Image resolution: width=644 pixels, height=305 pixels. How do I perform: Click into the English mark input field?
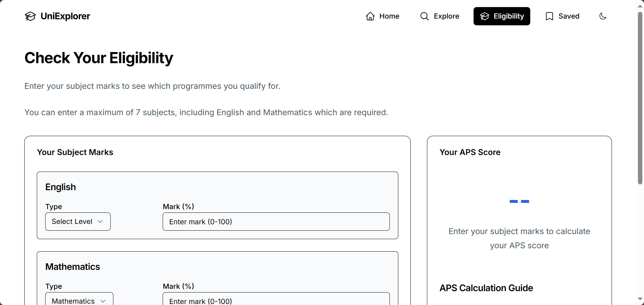pyautogui.click(x=276, y=222)
